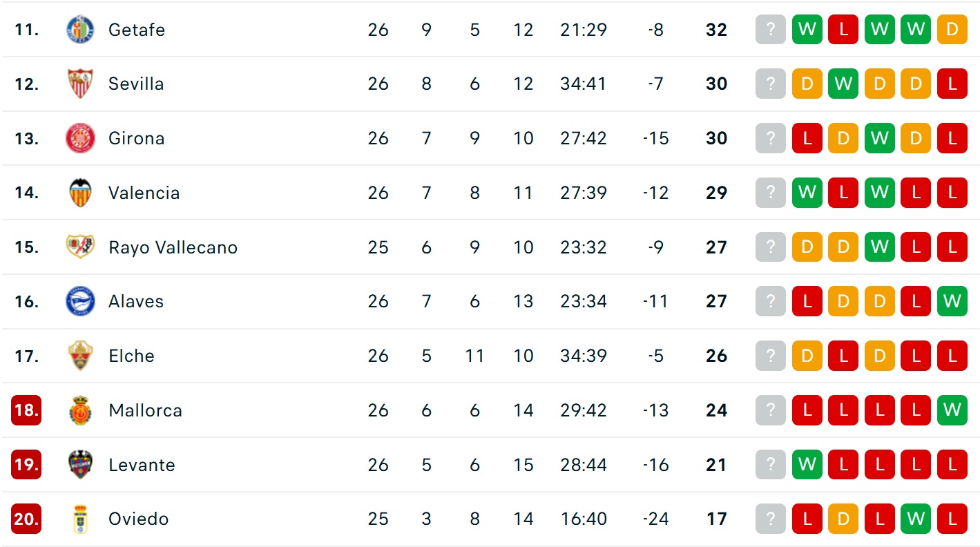
Task: Open the Mallorca crest icon
Action: pos(80,410)
